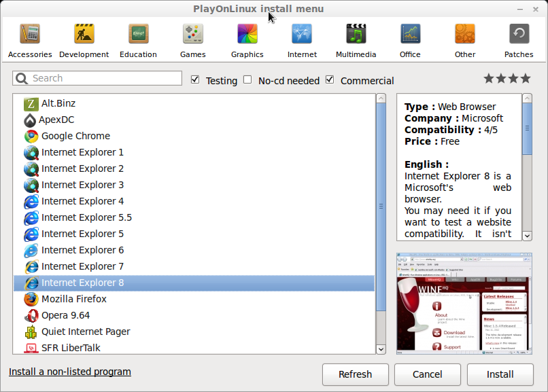Click the Opera 9.64 logo icon

tap(31, 315)
